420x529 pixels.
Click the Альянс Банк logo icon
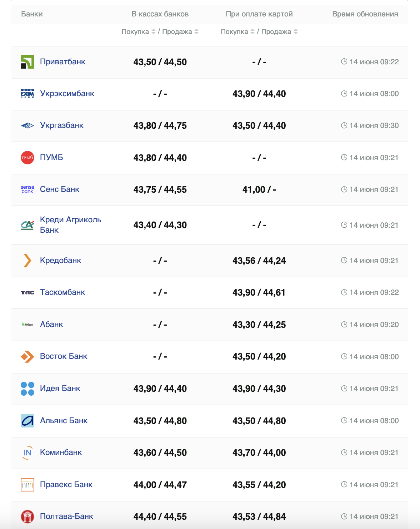(x=27, y=421)
